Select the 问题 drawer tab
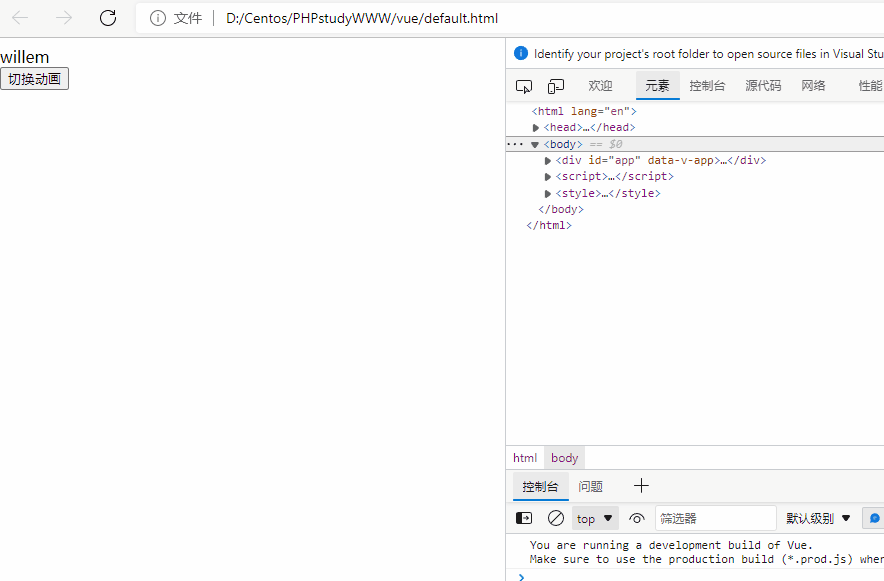The width and height of the screenshot is (884, 581). click(590, 486)
